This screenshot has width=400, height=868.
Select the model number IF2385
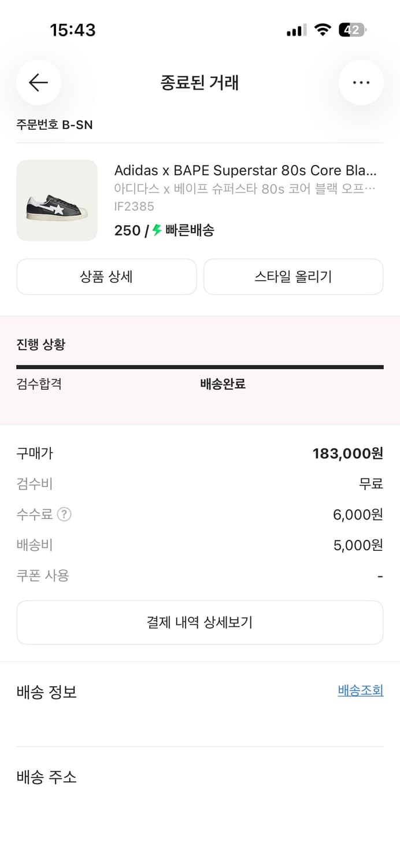[x=134, y=206]
